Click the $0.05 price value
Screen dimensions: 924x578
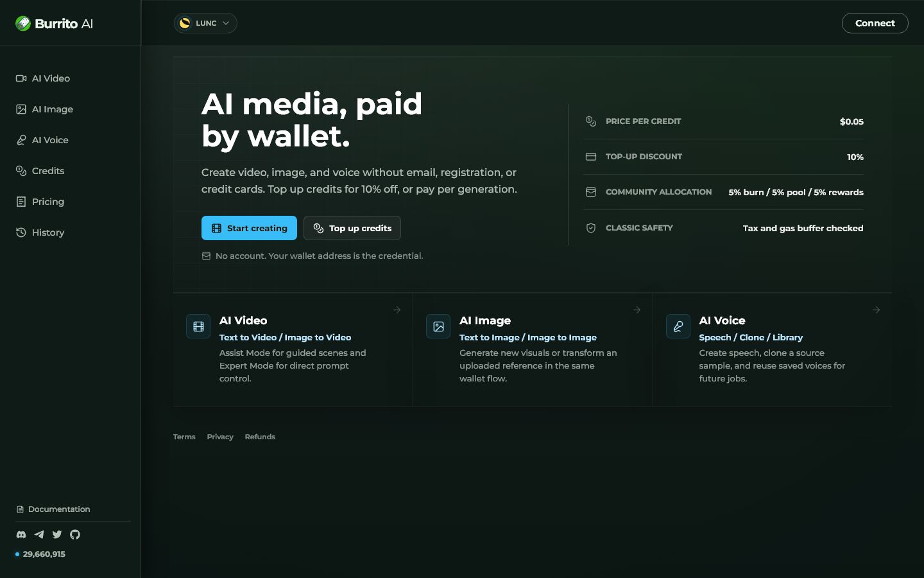[851, 121]
